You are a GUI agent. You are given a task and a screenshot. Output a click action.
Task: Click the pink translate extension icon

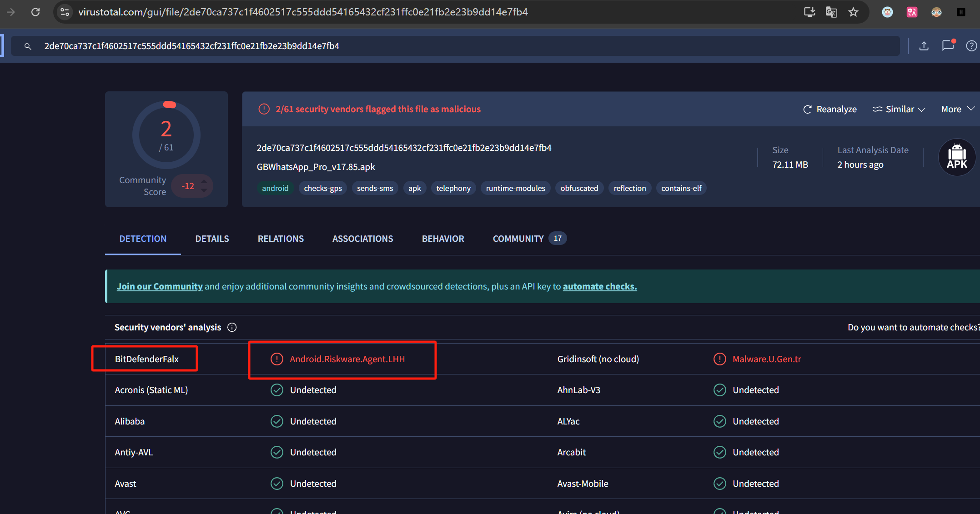912,12
